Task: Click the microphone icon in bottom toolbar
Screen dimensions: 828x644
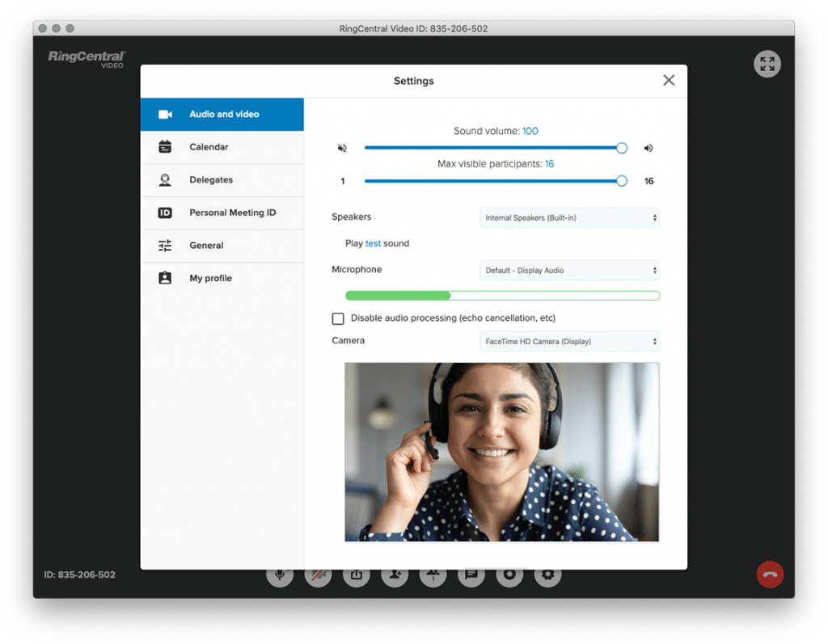Action: click(x=280, y=575)
